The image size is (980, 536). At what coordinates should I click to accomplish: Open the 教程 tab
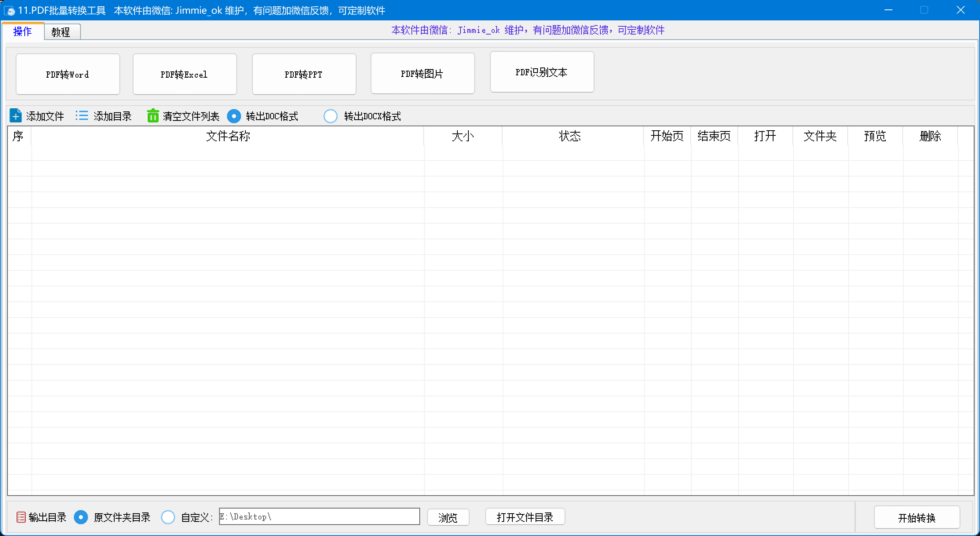pos(62,32)
